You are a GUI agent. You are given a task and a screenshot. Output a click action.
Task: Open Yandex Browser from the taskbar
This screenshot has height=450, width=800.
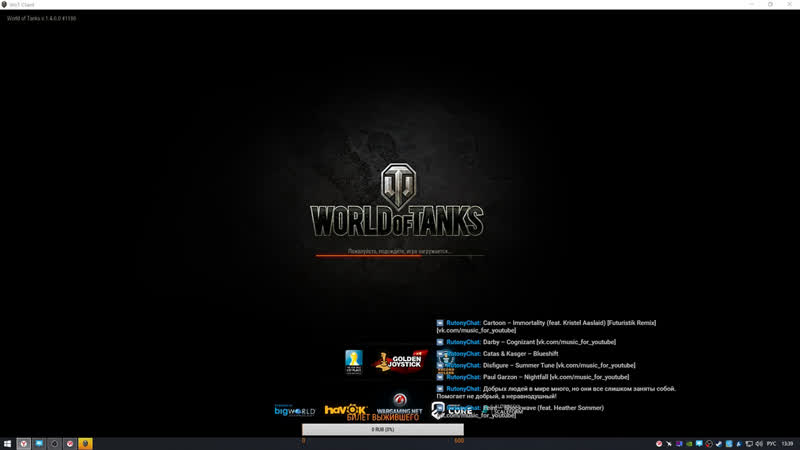click(x=23, y=444)
